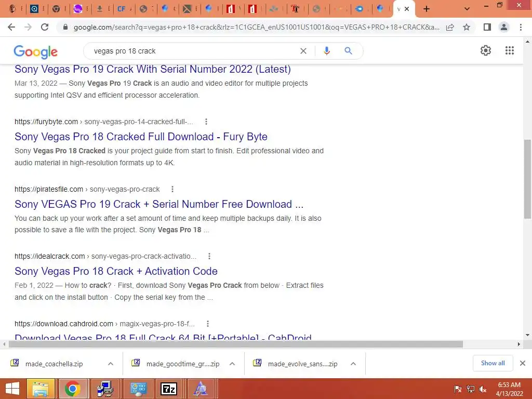Expand options for made_coachella.zip download
This screenshot has width=532, height=399.
coord(111,364)
